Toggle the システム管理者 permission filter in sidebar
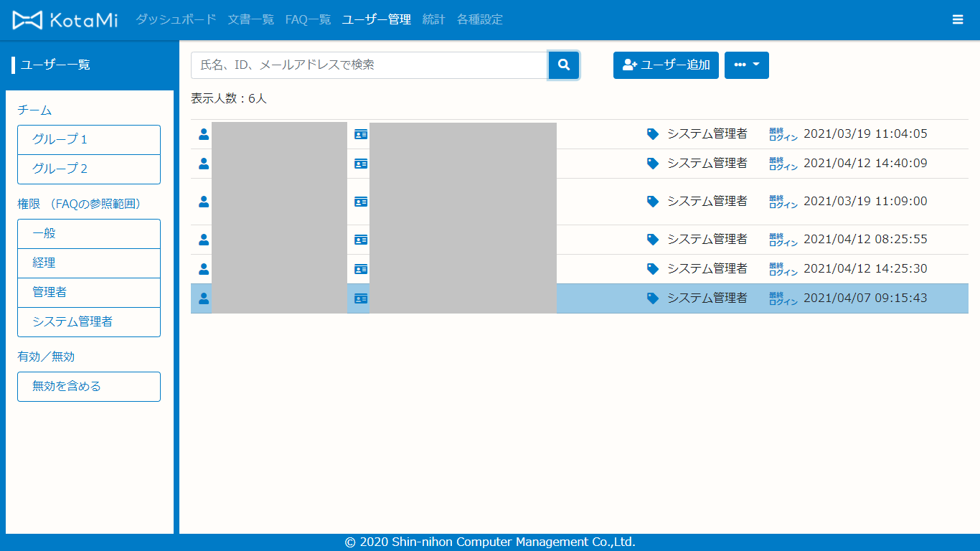The width and height of the screenshot is (980, 551). 89,322
